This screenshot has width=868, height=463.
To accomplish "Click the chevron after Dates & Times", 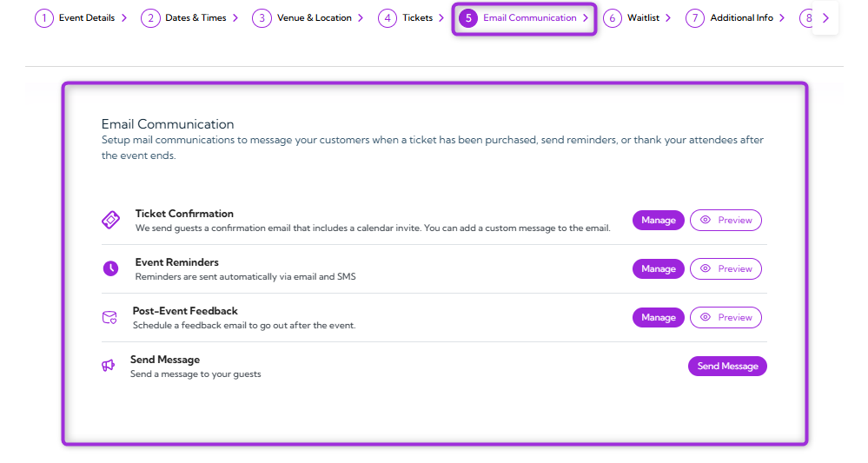I will (x=235, y=18).
